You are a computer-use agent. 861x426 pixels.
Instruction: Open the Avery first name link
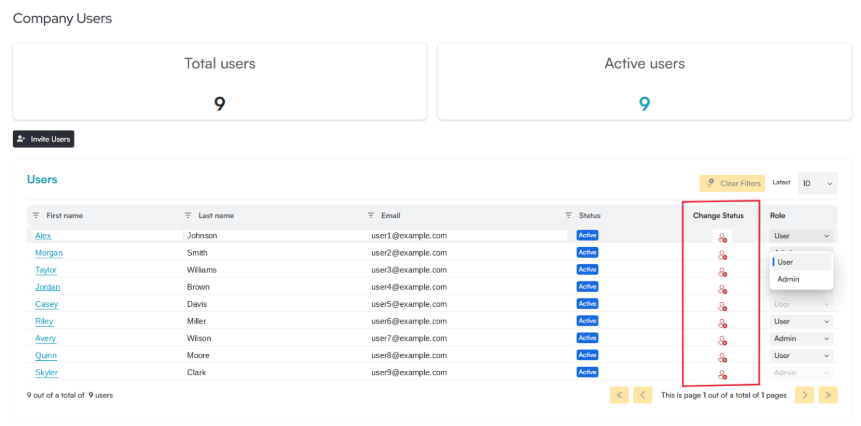pyautogui.click(x=46, y=338)
